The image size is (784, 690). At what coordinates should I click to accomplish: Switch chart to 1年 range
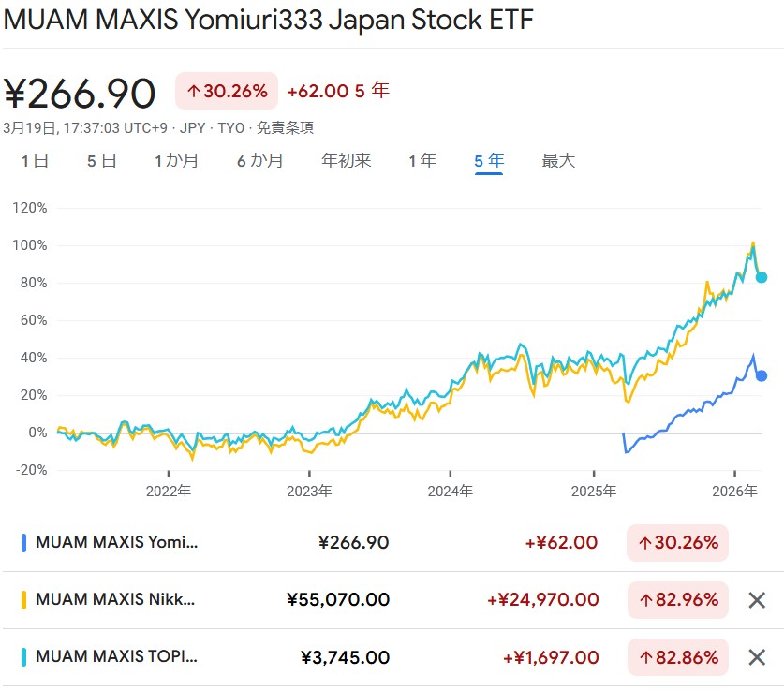pyautogui.click(x=422, y=161)
